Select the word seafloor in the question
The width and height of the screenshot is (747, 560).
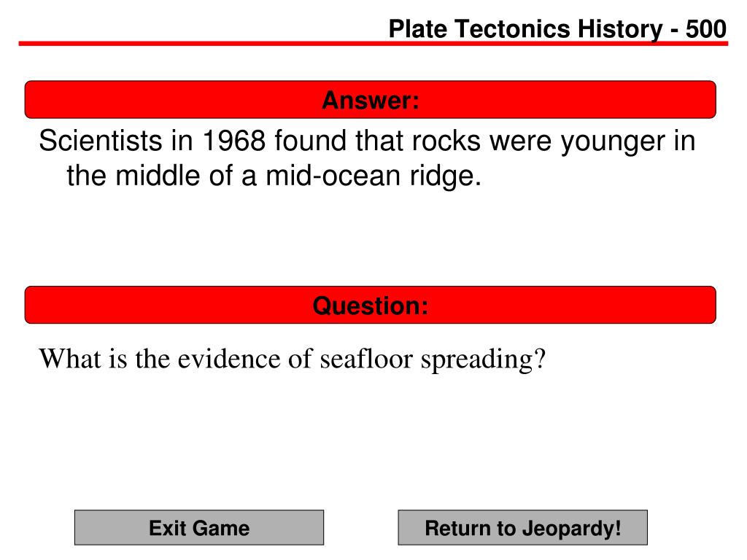[x=366, y=359]
